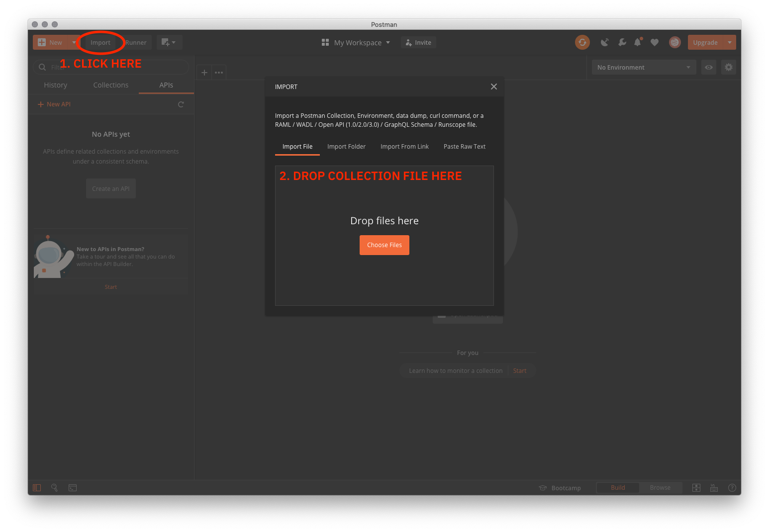Click the Import toolbar button

click(100, 43)
